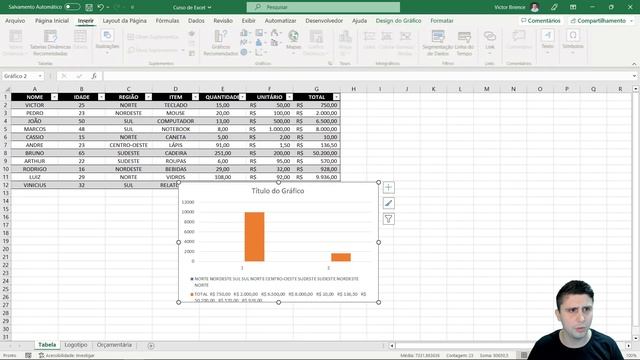Insert a statistic chart from the ribbon
The height and width of the screenshot is (360, 640).
coord(259,42)
